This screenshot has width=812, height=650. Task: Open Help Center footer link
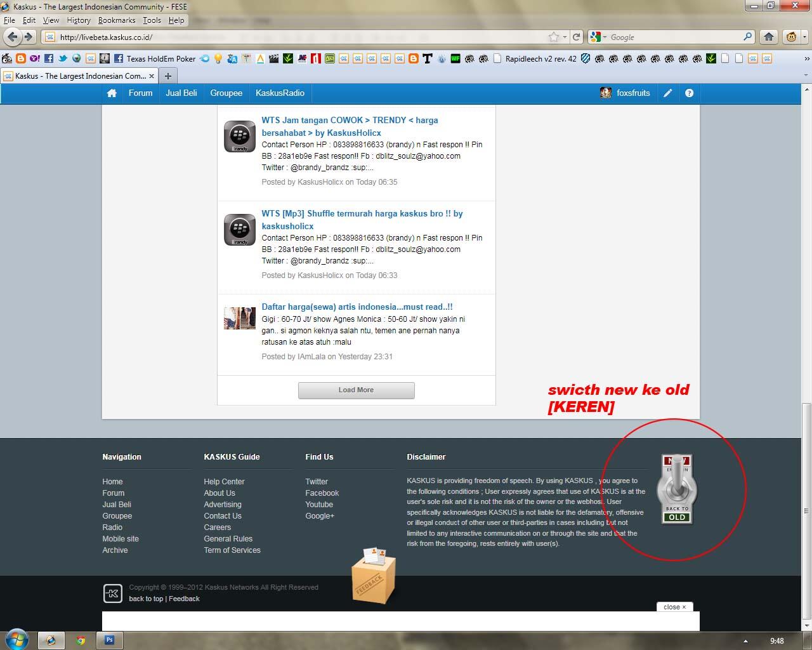coord(224,482)
